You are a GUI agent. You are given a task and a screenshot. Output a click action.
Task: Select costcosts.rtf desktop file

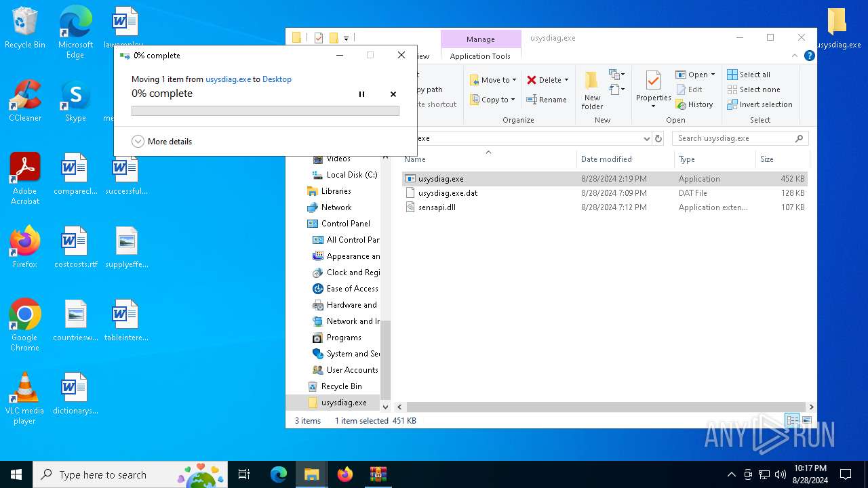75,247
